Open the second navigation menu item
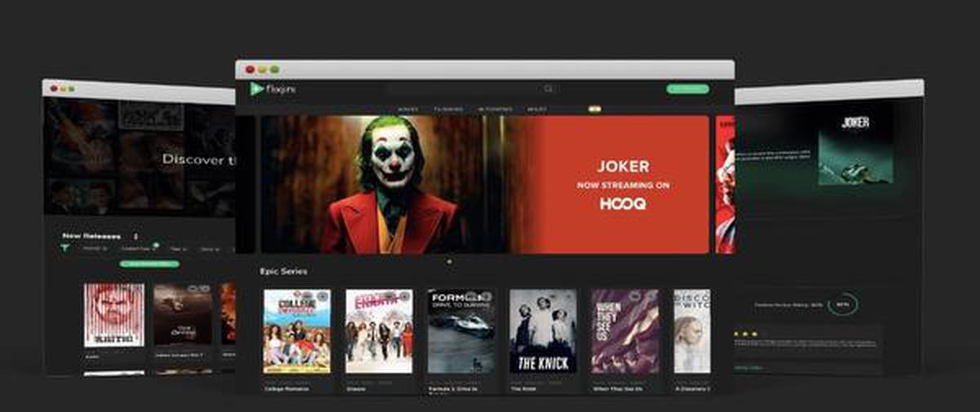The image size is (980, 412). [448, 110]
